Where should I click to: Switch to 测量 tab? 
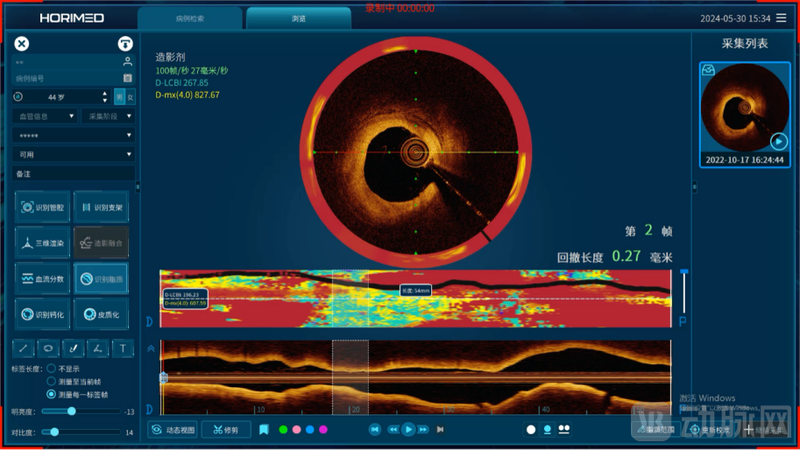pyautogui.click(x=298, y=18)
